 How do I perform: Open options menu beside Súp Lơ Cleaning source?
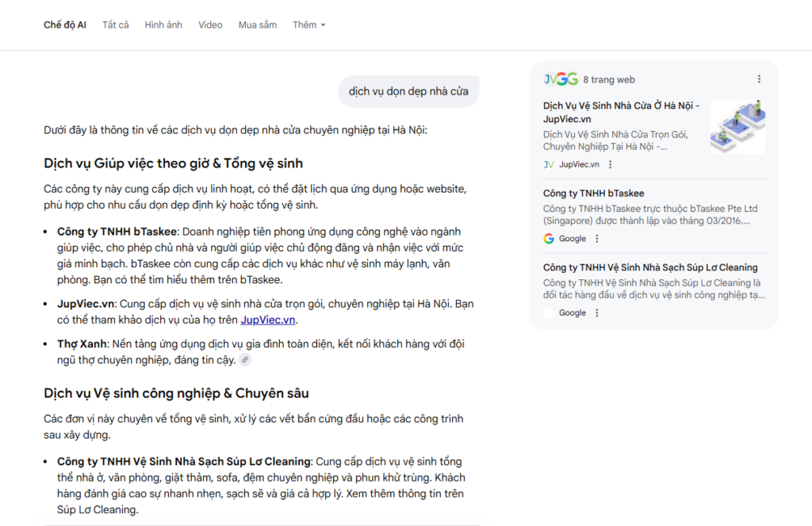click(x=597, y=313)
